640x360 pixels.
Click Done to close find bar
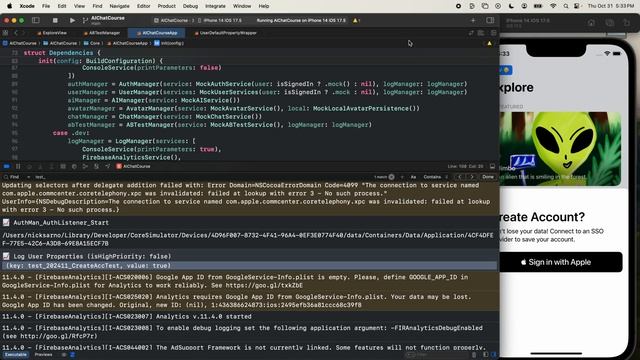click(x=488, y=177)
